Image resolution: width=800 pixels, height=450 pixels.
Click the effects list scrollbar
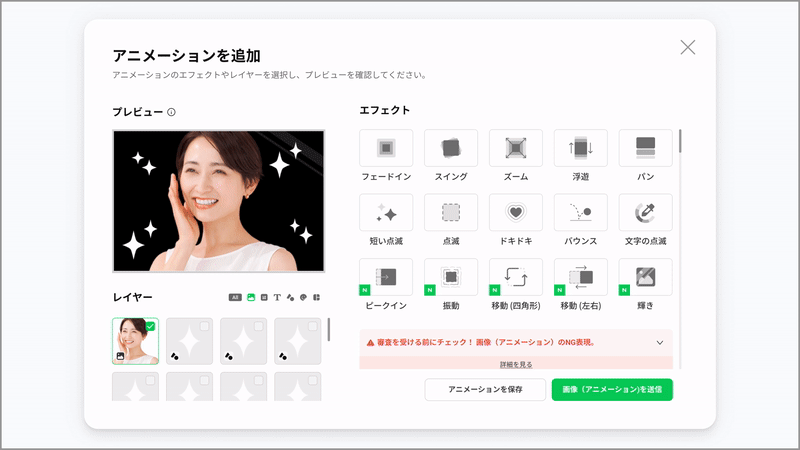click(x=680, y=141)
